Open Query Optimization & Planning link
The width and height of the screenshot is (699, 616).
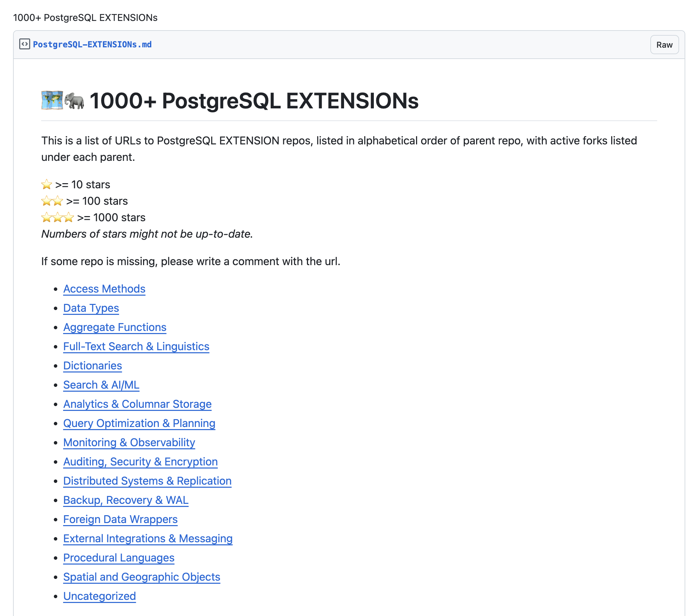pos(139,423)
